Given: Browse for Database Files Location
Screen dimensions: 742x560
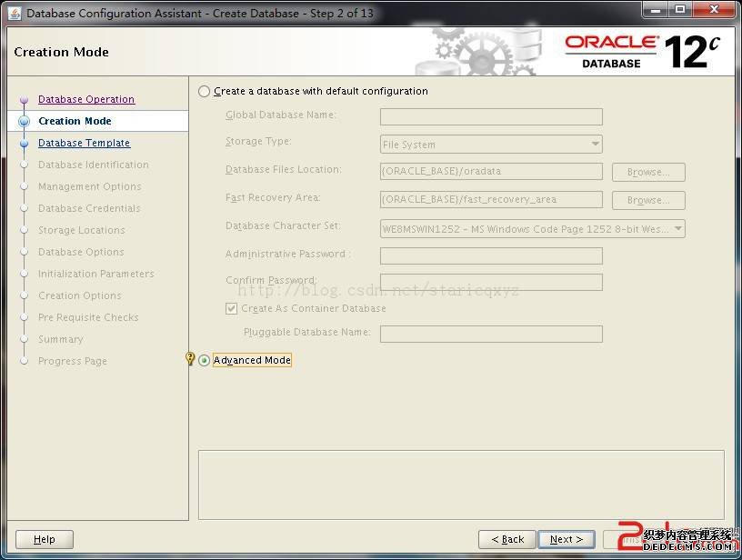Looking at the screenshot, I should pos(647,172).
